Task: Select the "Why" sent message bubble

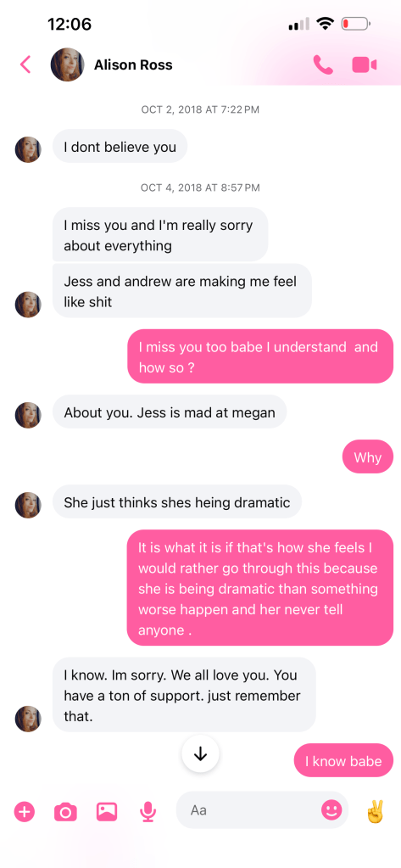Action: point(368,456)
